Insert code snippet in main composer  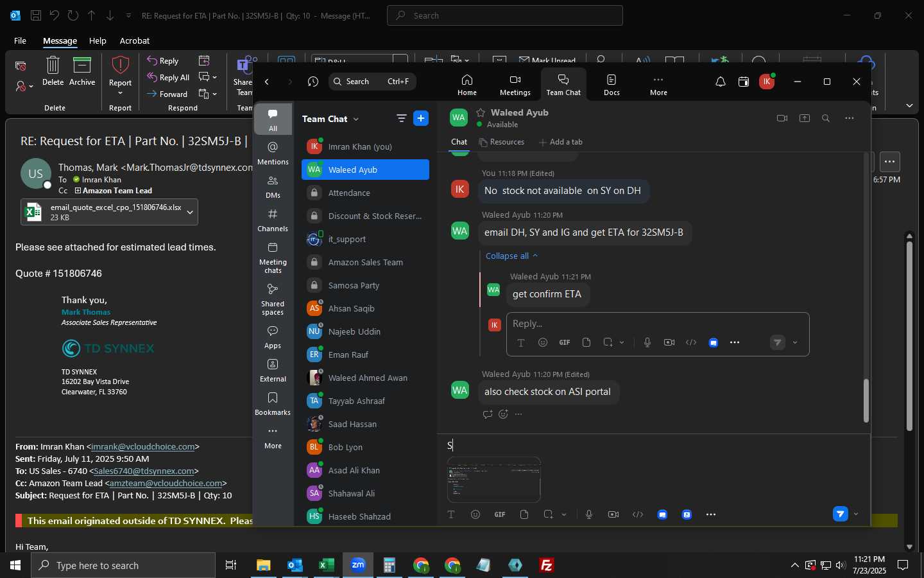point(638,514)
